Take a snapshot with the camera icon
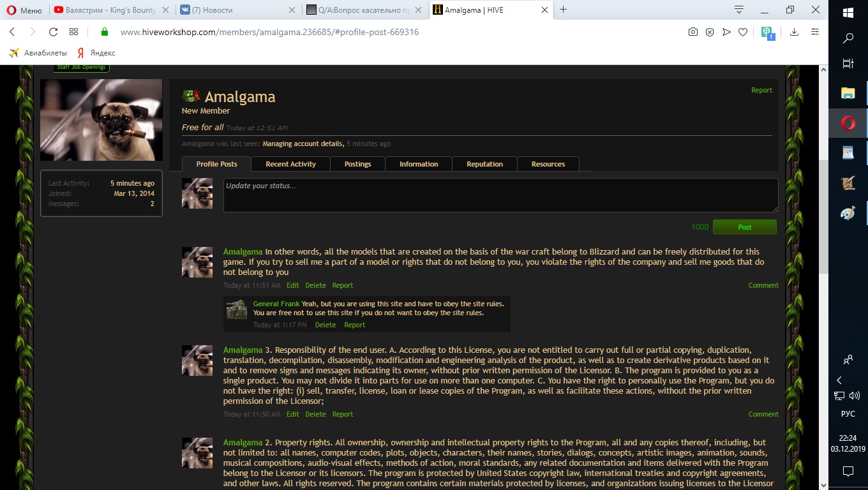 [x=693, y=32]
